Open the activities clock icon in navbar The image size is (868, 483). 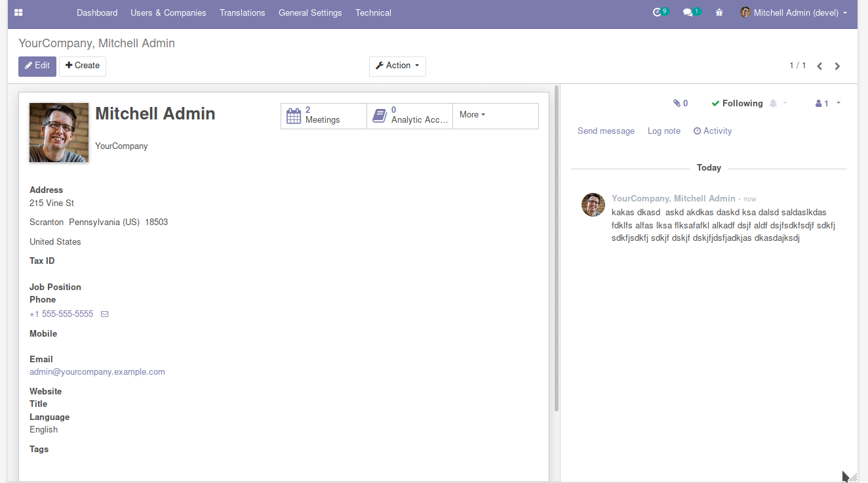click(658, 12)
